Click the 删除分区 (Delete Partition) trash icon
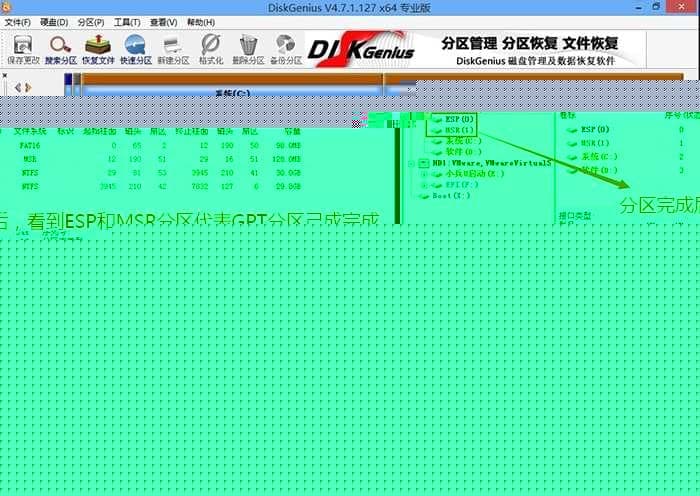700x496 pixels. (x=248, y=50)
